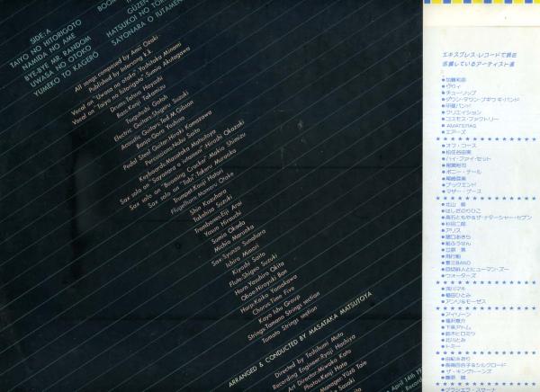Click the 'Tomato Strings section' line
This screenshot has height=392, width=540.
[289, 325]
